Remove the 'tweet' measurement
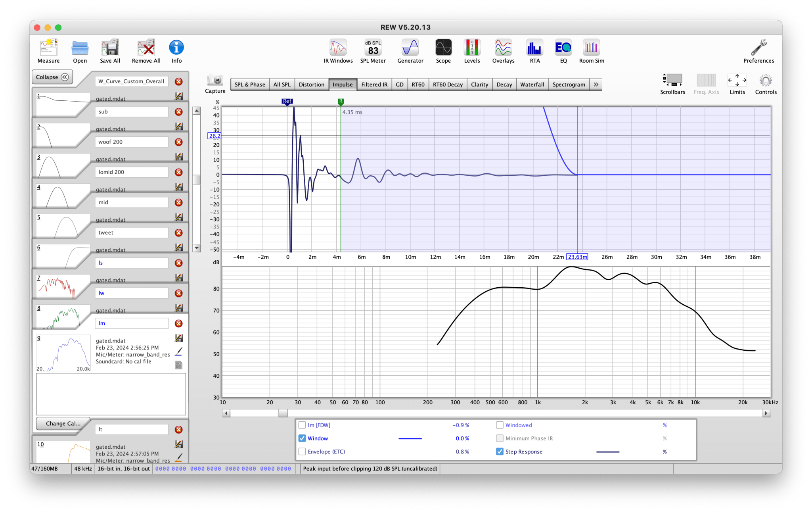Viewport: 812px width, 513px height. (179, 233)
